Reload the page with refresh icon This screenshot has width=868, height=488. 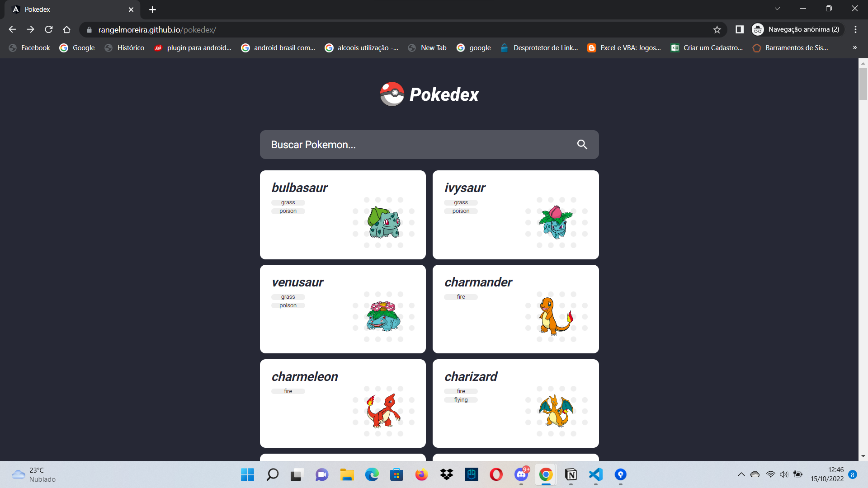point(49,30)
